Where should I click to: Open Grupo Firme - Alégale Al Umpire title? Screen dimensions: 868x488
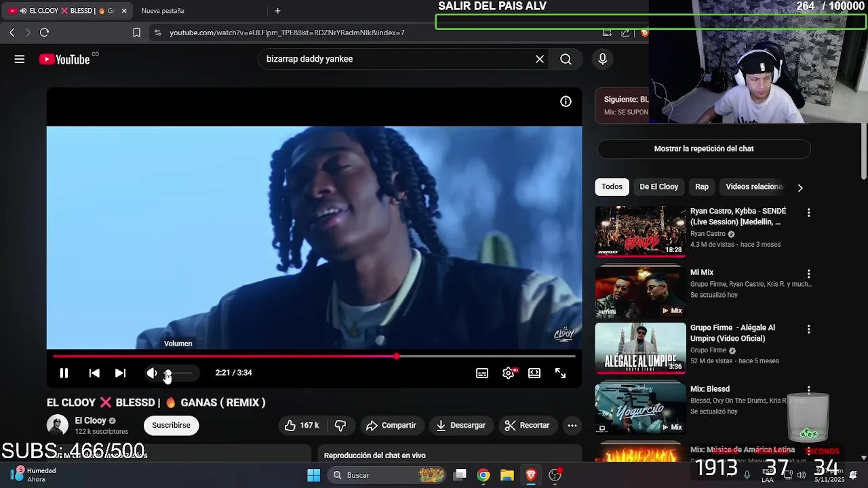(732, 333)
